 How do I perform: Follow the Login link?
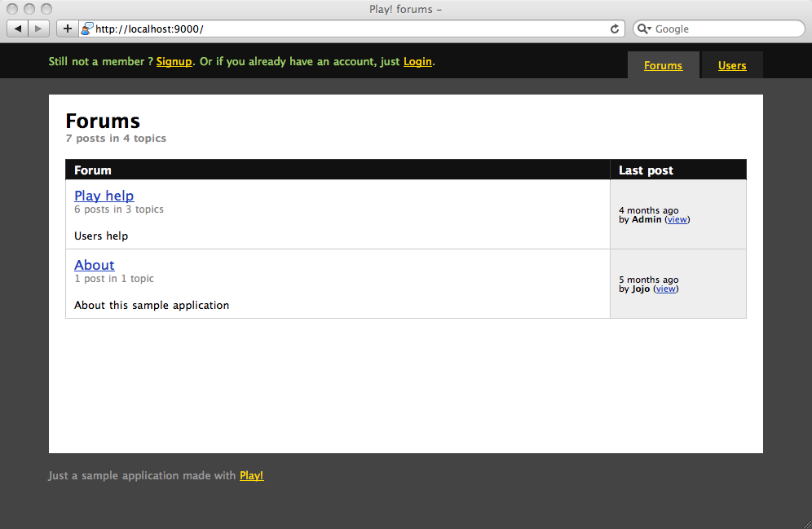point(417,62)
